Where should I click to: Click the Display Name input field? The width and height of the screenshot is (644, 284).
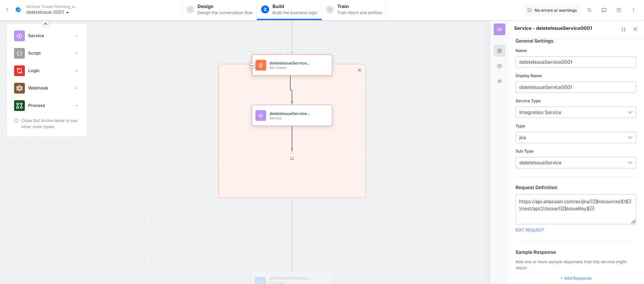[576, 87]
